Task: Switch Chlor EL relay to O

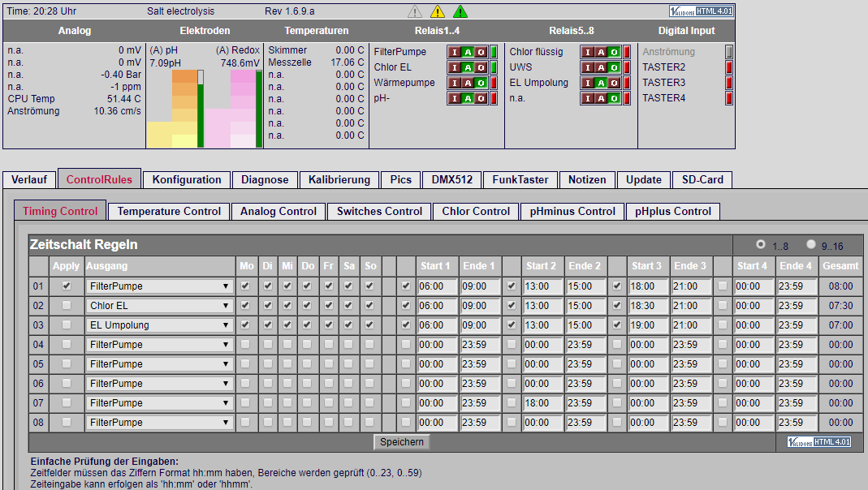Action: tap(481, 67)
